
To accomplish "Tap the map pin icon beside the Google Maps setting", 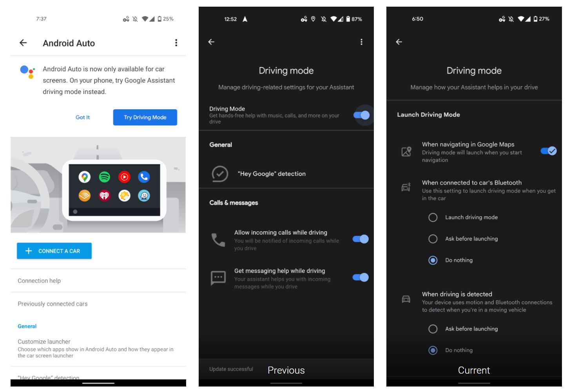I will (406, 152).
